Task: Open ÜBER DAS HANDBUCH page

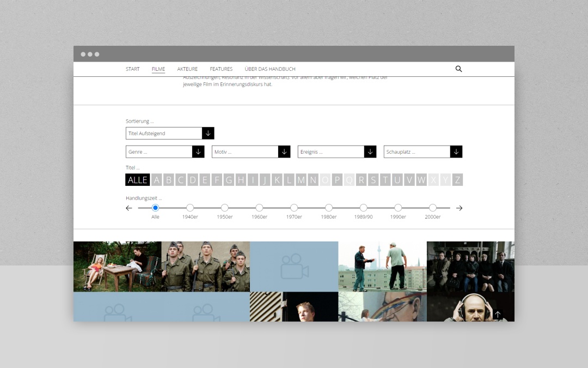Action: (270, 69)
